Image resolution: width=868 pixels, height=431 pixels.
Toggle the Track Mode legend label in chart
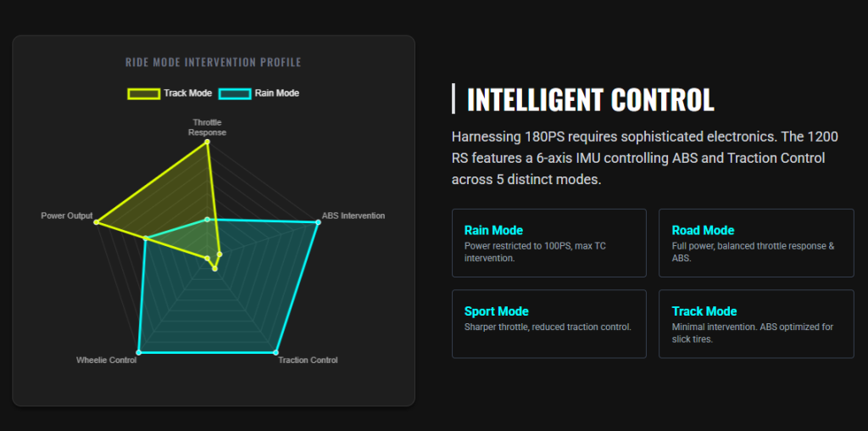pos(187,93)
